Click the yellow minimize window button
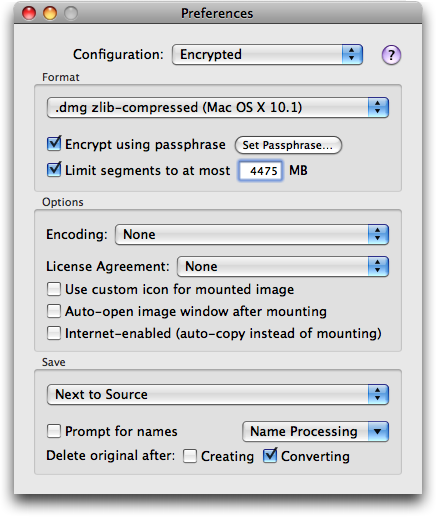Screen dimensions: 436x517 tap(50, 13)
